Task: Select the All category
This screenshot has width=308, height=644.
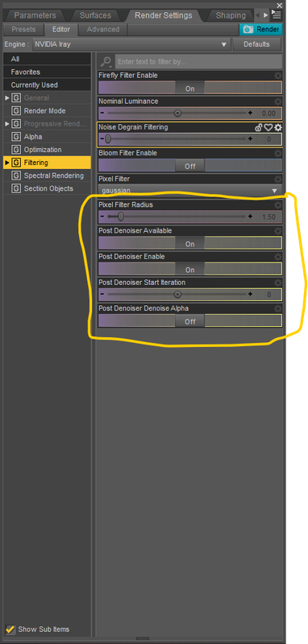Action: pyautogui.click(x=47, y=59)
